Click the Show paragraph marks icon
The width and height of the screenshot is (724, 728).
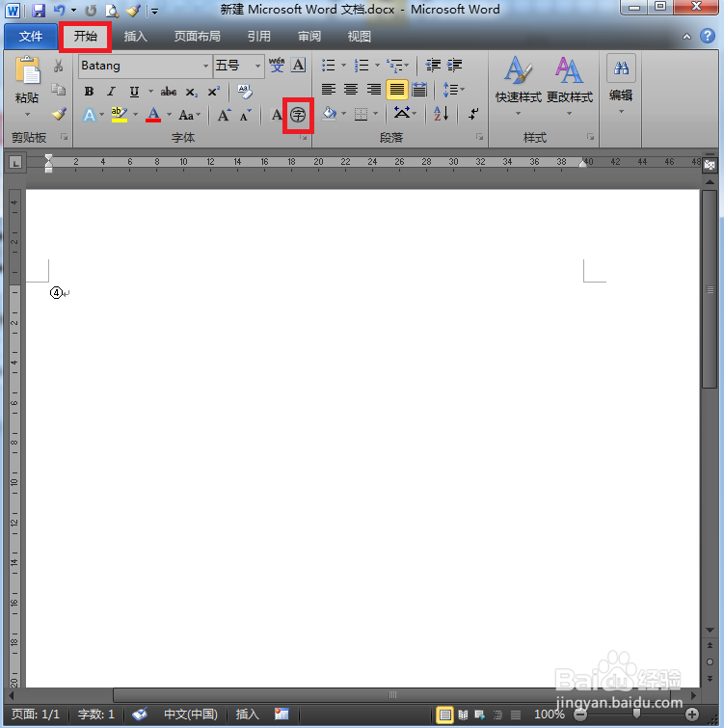coord(473,113)
